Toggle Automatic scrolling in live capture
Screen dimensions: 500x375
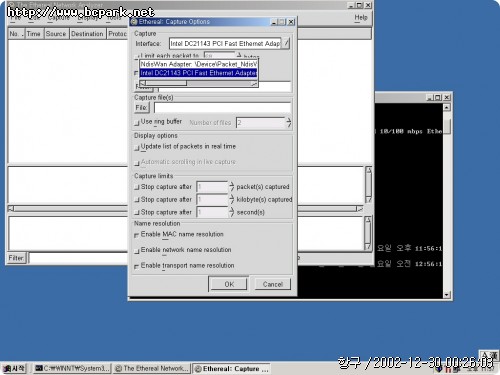click(x=136, y=163)
